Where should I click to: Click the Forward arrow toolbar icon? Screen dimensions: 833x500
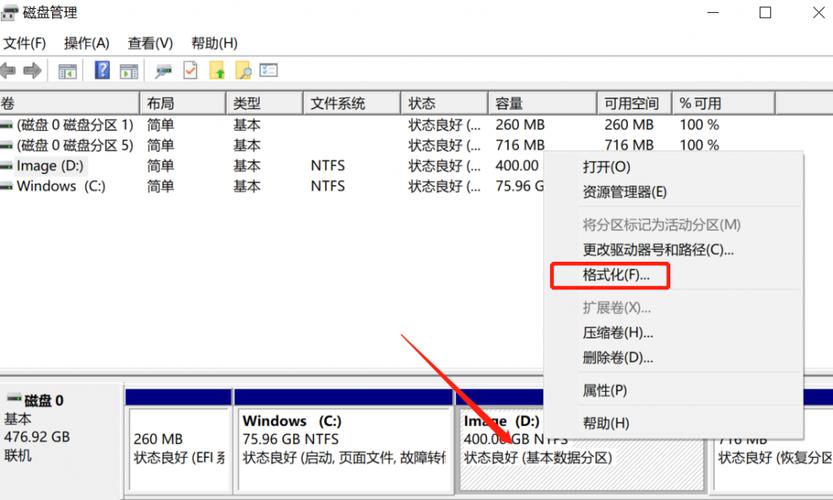click(32, 70)
